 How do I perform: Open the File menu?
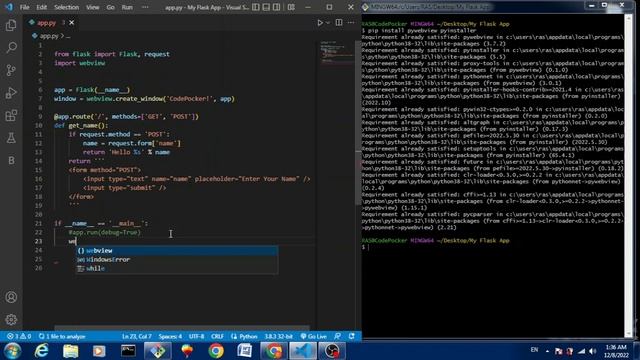(x=24, y=7)
